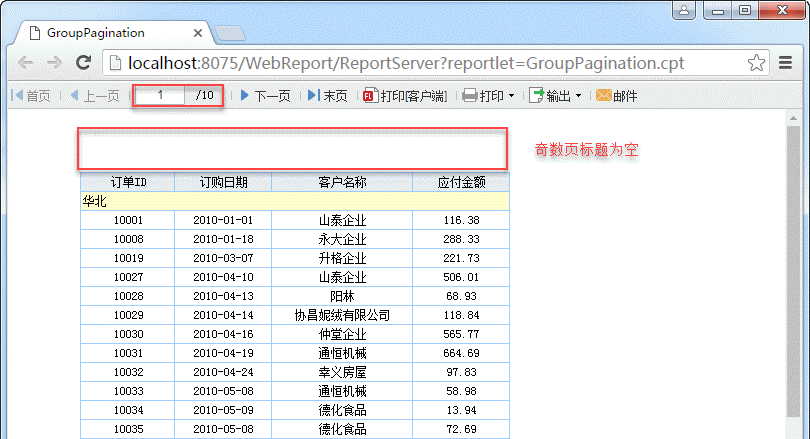Click customer 协昌妮绒有限公司 cell
This screenshot has width=810, height=439.
coord(342,315)
